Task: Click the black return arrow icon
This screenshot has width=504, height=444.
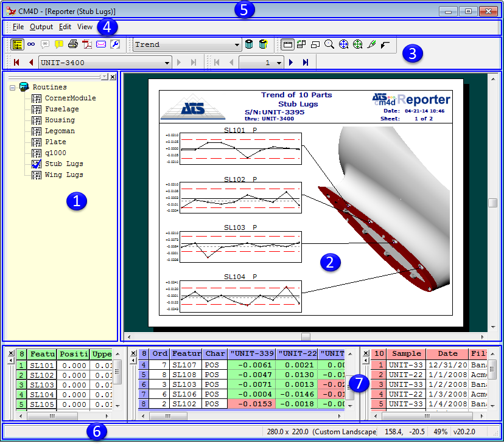Action: (x=385, y=44)
